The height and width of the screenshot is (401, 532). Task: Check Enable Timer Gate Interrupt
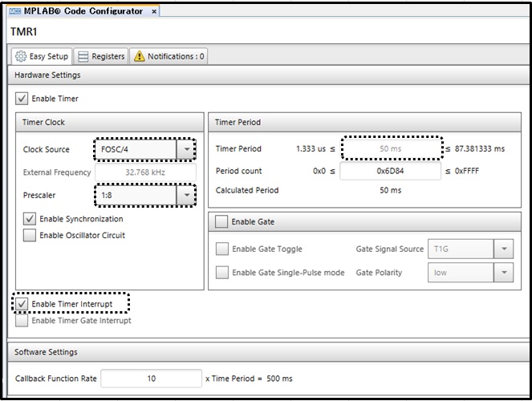click(x=22, y=321)
